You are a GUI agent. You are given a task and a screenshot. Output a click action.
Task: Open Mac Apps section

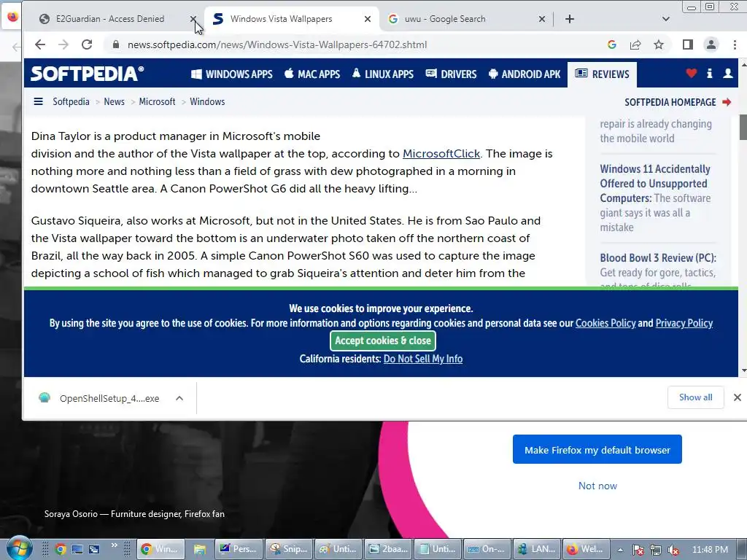(312, 74)
